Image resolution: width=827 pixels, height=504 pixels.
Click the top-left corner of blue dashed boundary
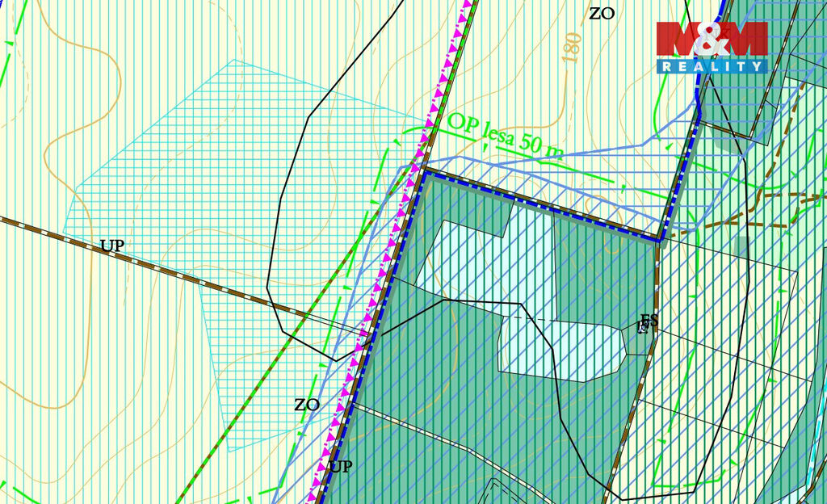coord(423,170)
